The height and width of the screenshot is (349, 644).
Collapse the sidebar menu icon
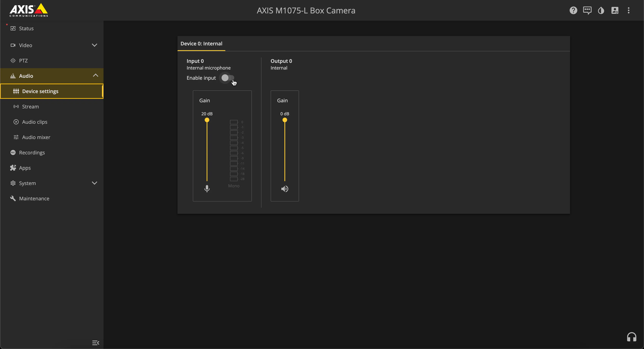pos(95,343)
